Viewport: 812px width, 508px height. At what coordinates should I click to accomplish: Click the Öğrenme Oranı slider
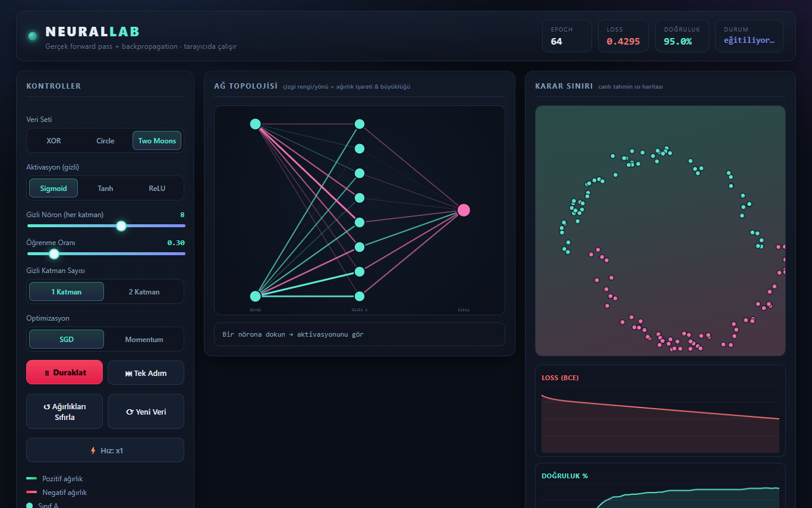pyautogui.click(x=106, y=254)
